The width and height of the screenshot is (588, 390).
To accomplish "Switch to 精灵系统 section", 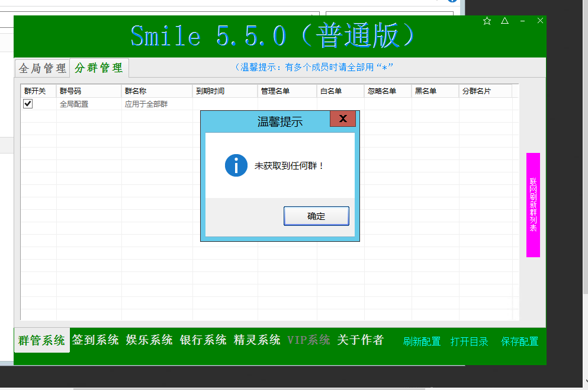I will pos(257,340).
